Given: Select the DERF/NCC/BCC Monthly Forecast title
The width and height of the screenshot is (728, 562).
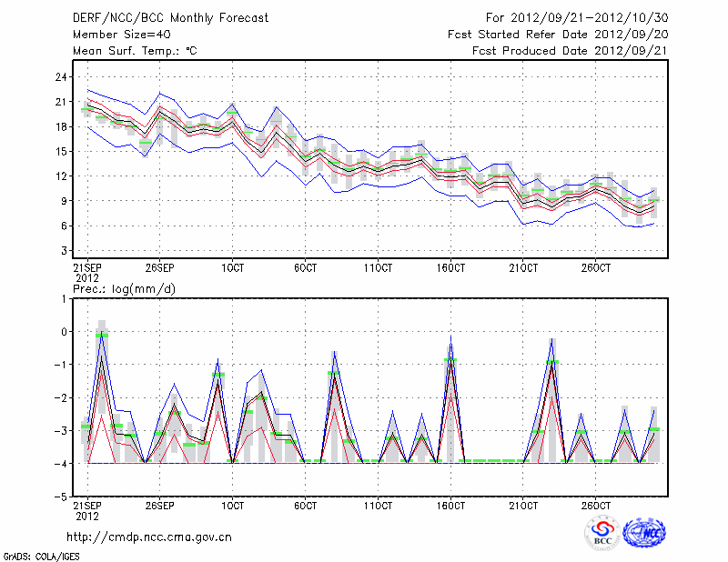Looking at the screenshot, I should pyautogui.click(x=172, y=17).
